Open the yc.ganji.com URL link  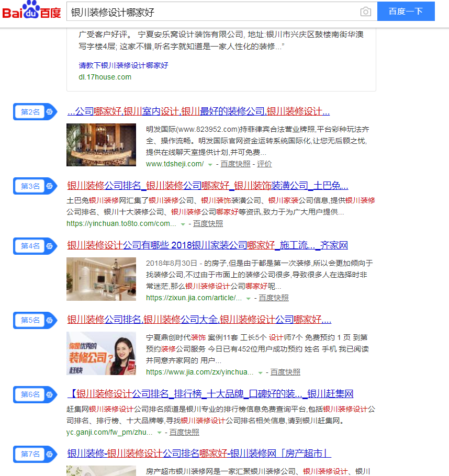pyautogui.click(x=109, y=432)
